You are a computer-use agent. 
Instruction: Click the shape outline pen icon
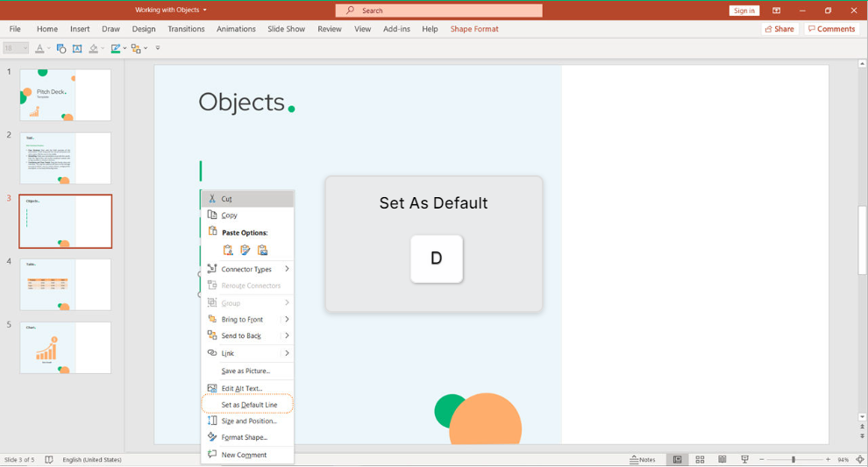tap(115, 49)
